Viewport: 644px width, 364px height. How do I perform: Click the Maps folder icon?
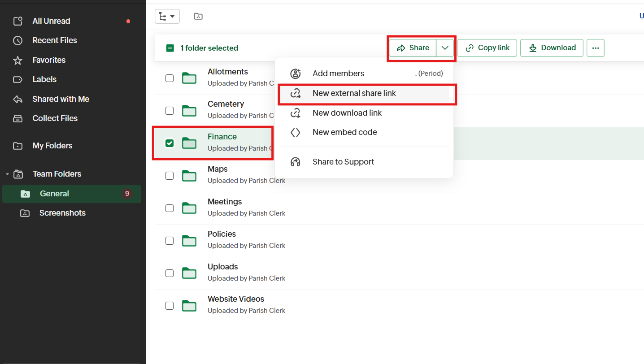click(189, 176)
